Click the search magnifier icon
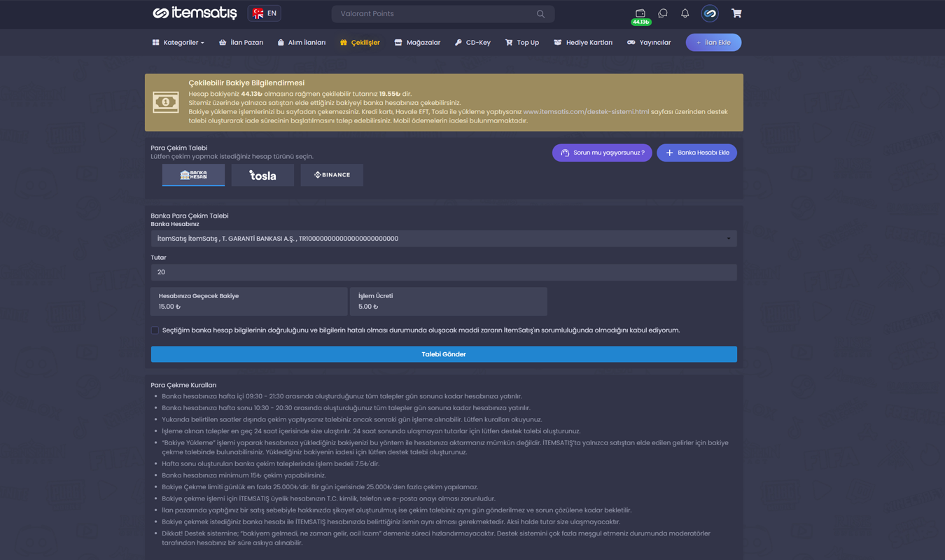 pos(540,14)
